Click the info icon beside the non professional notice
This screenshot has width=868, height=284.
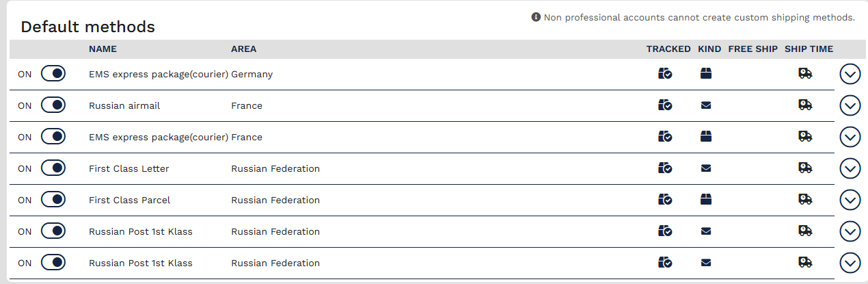(x=536, y=17)
